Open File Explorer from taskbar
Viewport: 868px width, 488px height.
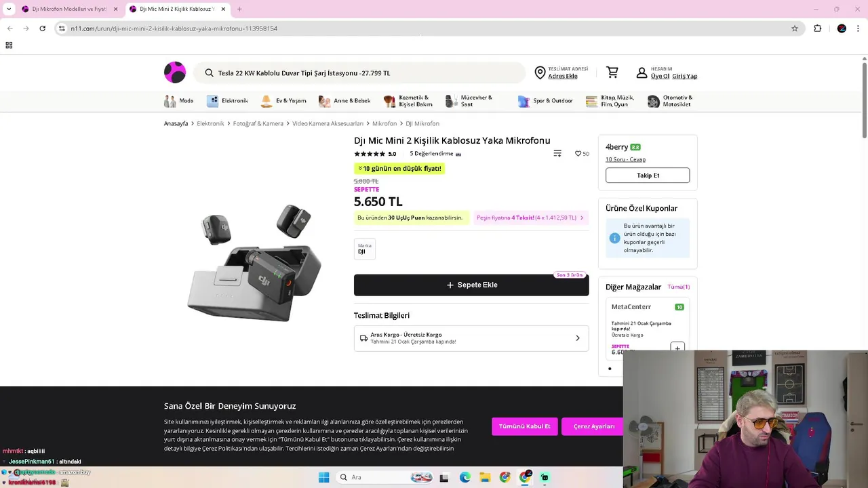tap(485, 477)
